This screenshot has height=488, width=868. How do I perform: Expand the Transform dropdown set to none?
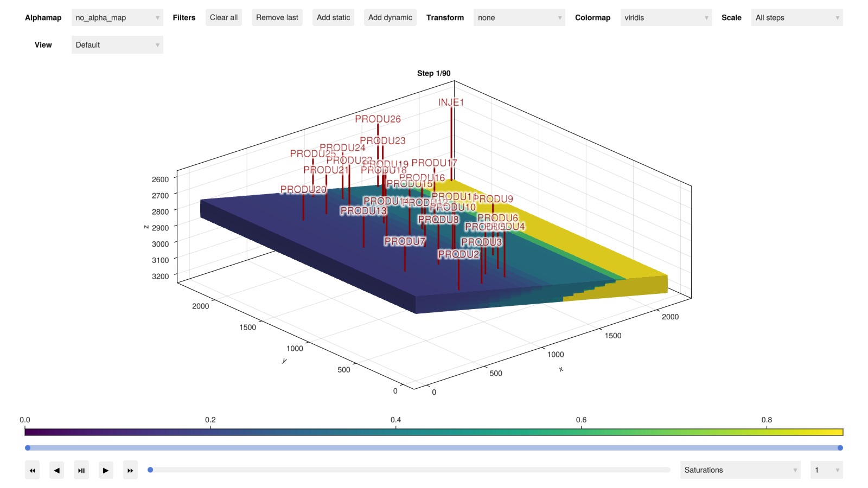pyautogui.click(x=519, y=18)
